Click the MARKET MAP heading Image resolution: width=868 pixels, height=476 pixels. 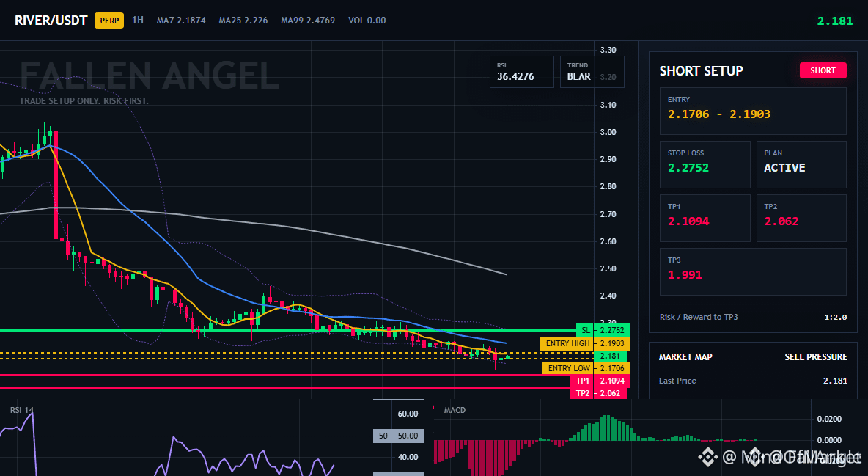[685, 357]
